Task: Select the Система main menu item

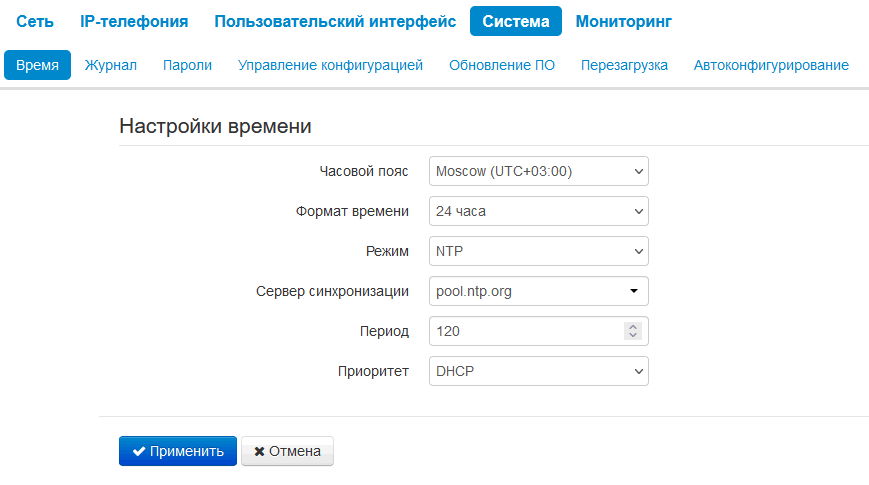Action: click(x=516, y=21)
